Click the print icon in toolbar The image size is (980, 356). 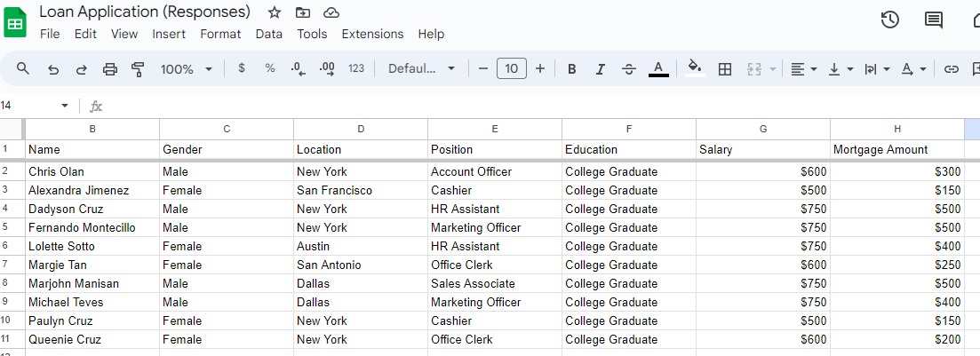(x=110, y=68)
